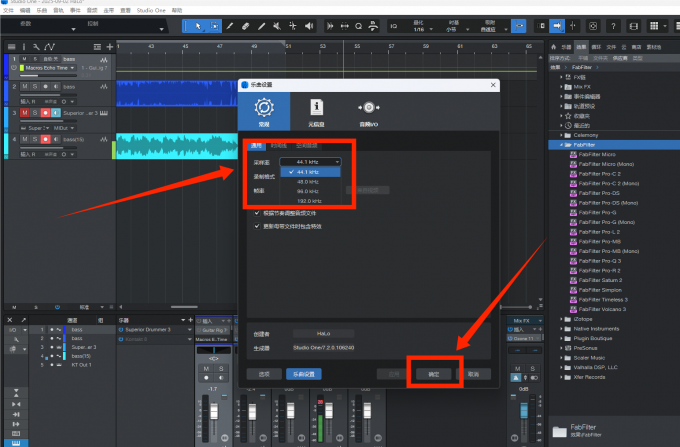Toggle the 更新母带文件时包含特效 checkbox
680x447 pixels.
pos(257,226)
